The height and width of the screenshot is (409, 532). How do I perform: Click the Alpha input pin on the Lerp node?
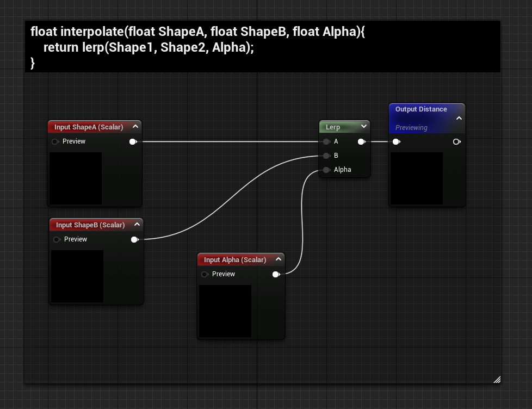(x=327, y=169)
